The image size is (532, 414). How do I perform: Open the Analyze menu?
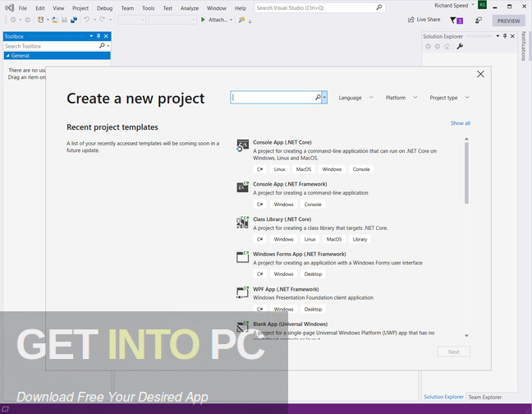[x=190, y=8]
